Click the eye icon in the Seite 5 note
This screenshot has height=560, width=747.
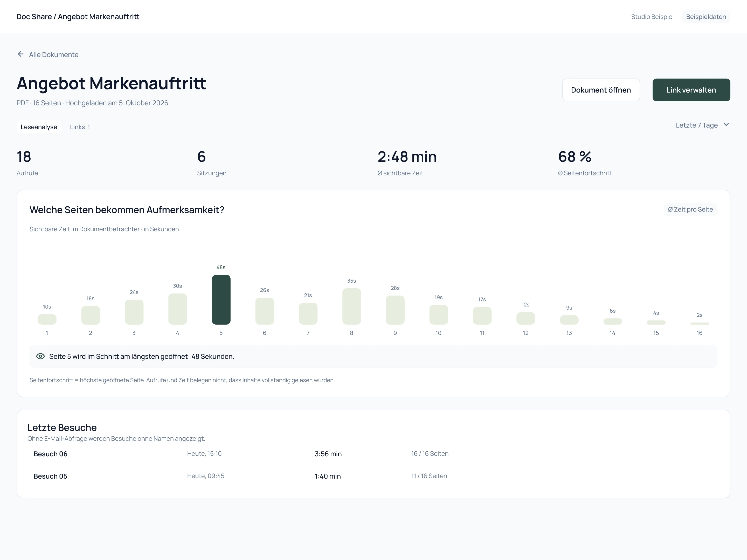[40, 356]
